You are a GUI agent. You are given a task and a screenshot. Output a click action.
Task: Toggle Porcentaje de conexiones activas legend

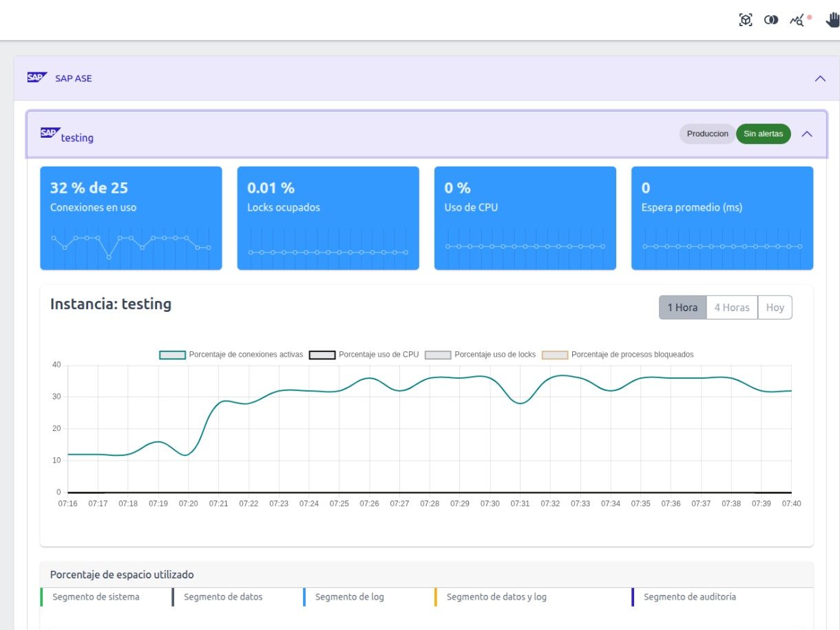[x=231, y=355]
